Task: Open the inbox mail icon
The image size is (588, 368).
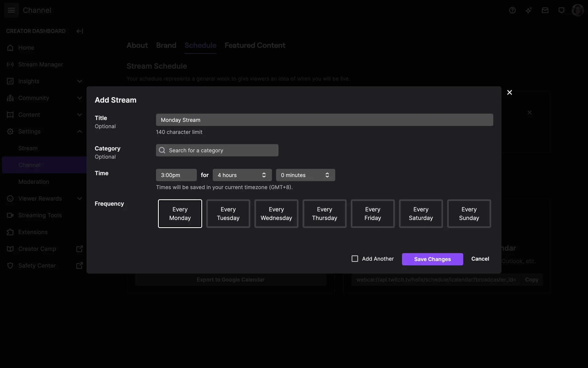Action: click(545, 10)
